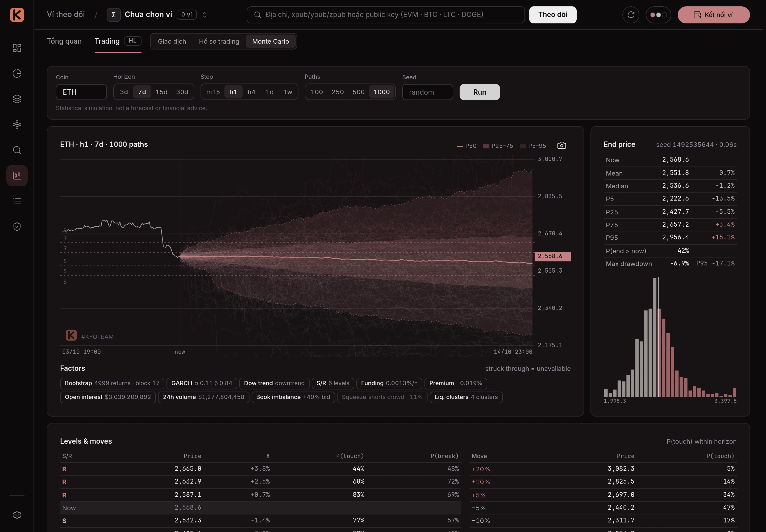Click the Book imbalance factor chip
This screenshot has width=766, height=532.
pyautogui.click(x=293, y=397)
